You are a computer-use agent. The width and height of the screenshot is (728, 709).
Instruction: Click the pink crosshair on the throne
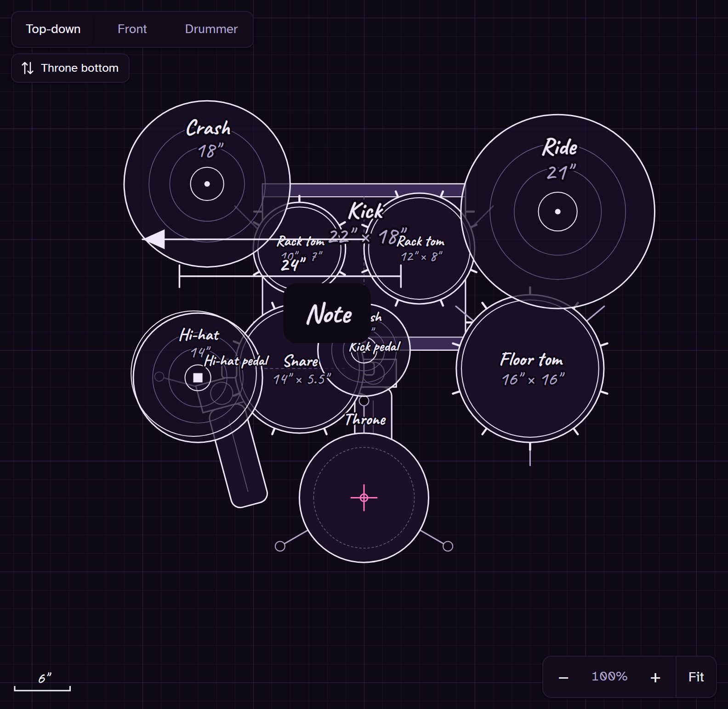pos(364,497)
